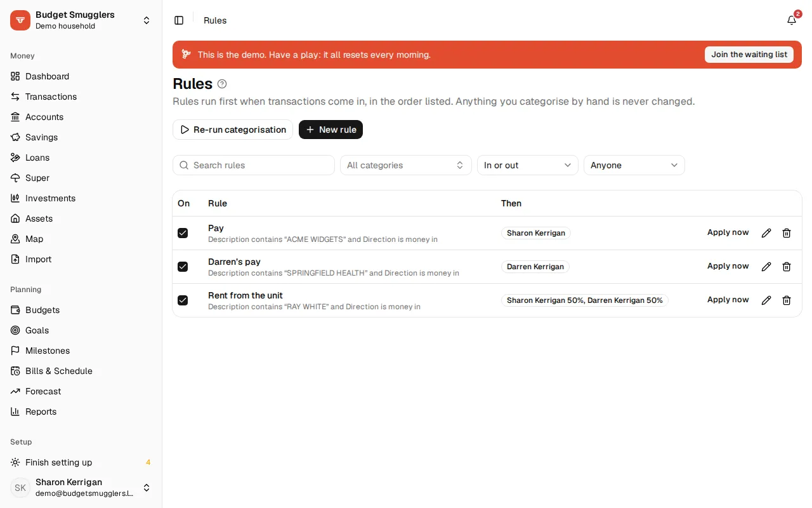Viewport: 812px width, 508px height.
Task: Navigate to Accounts
Action: pos(81,117)
